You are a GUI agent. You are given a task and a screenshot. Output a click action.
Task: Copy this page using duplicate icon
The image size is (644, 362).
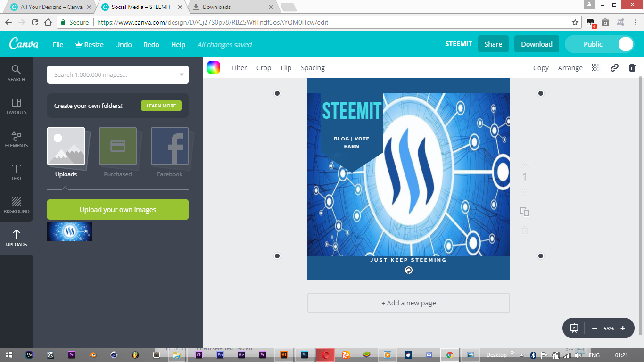pos(525,212)
